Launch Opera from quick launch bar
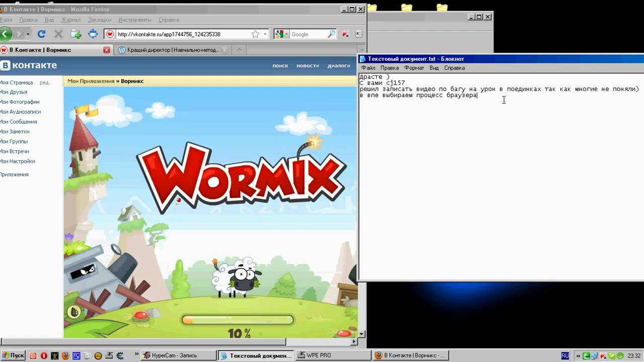Image resolution: width=644 pixels, height=362 pixels. pyautogui.click(x=44, y=355)
